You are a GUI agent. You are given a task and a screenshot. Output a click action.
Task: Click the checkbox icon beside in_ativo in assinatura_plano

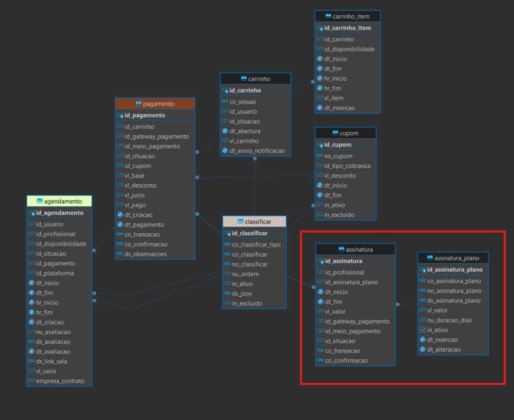(x=423, y=330)
